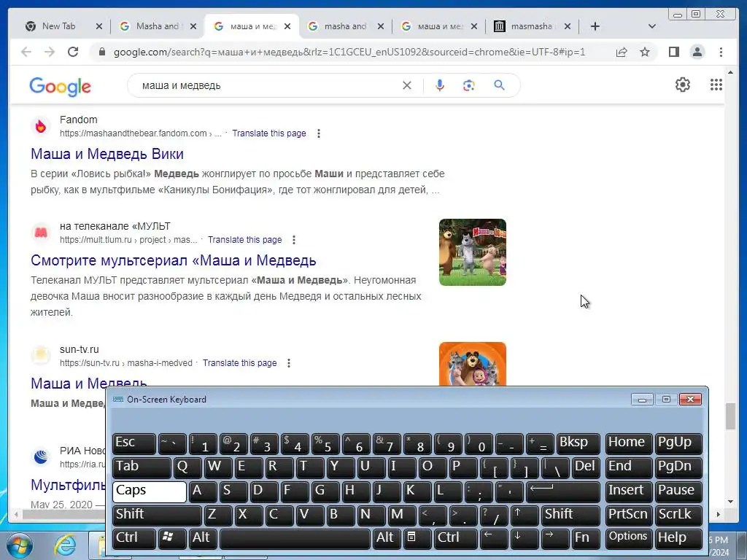Open more options for the sun-tv.ru result
This screenshot has height=560, width=747.
pos(289,363)
